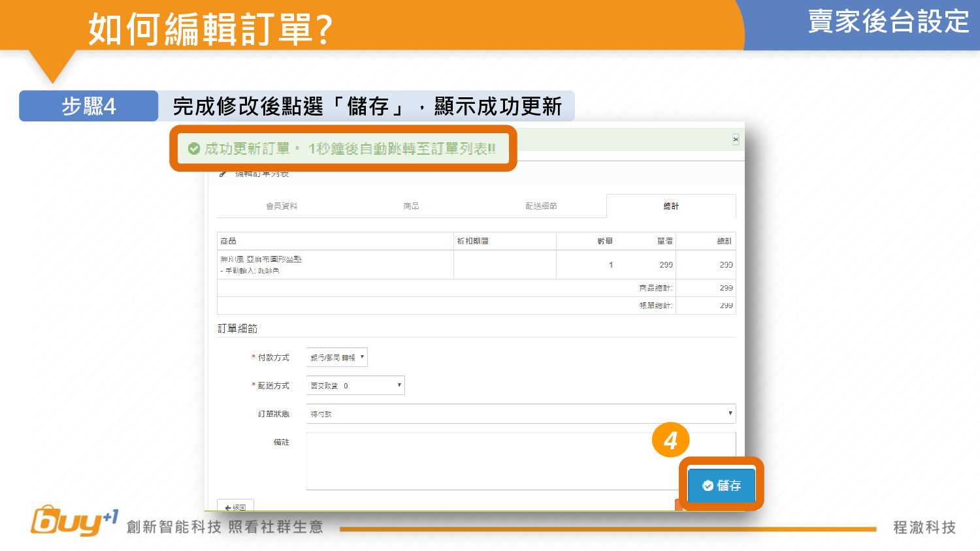This screenshot has height=551, width=980.
Task: Click the green checkmark icon in the success alert
Action: tap(194, 149)
